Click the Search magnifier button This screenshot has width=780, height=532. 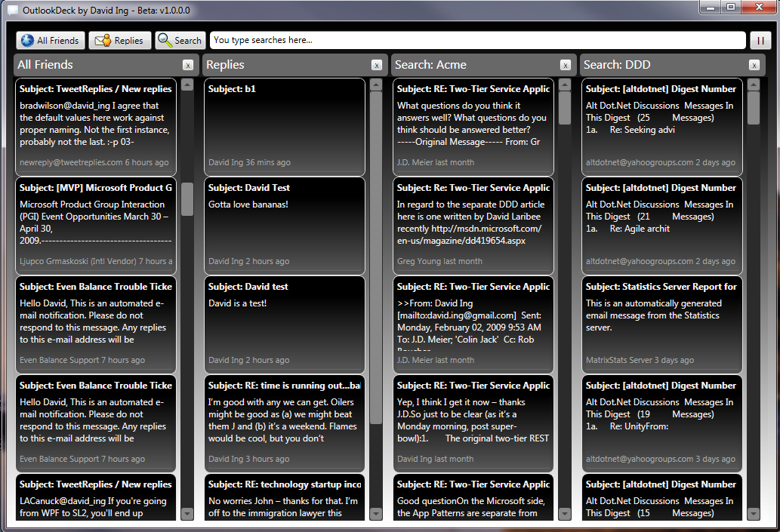tap(180, 40)
